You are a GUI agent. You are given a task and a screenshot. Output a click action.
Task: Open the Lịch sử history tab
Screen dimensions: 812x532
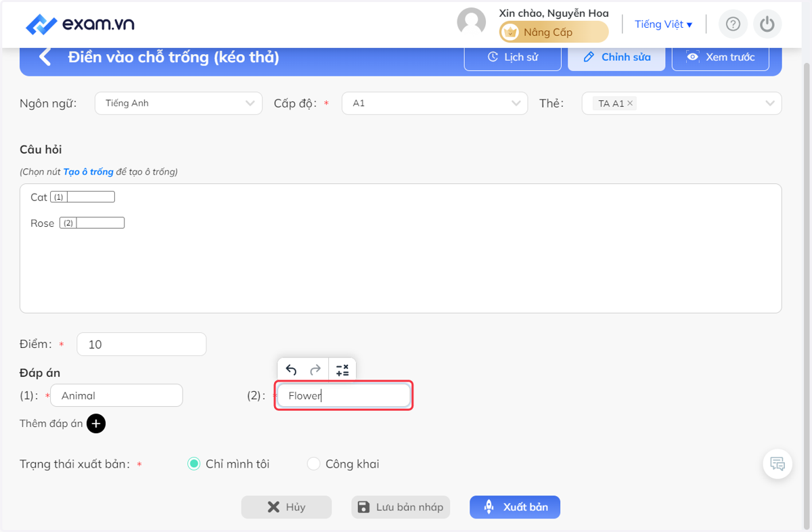coord(513,57)
